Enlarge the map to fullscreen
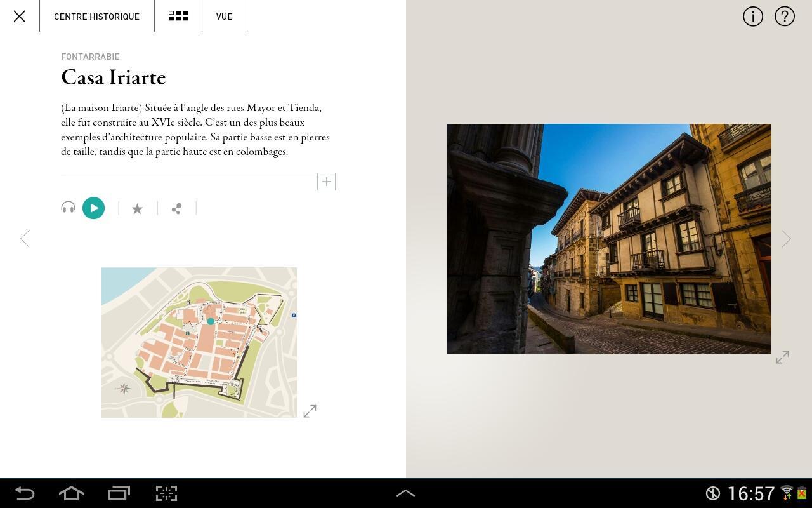 click(310, 411)
